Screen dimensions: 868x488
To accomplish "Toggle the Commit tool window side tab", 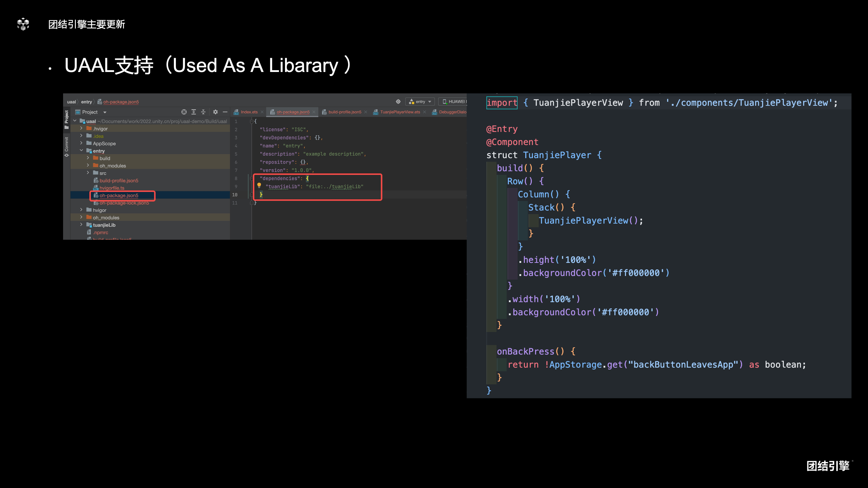I will click(66, 147).
